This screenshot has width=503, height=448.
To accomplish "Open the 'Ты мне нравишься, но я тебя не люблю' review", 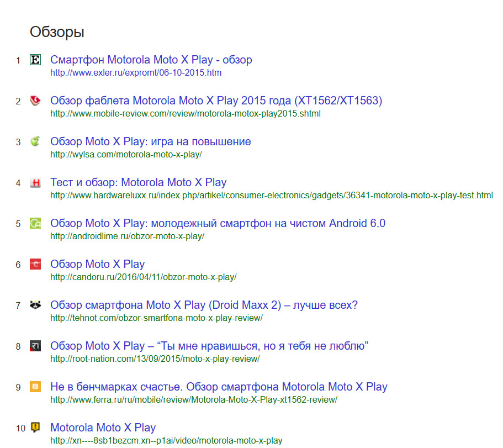I will pos(209,346).
